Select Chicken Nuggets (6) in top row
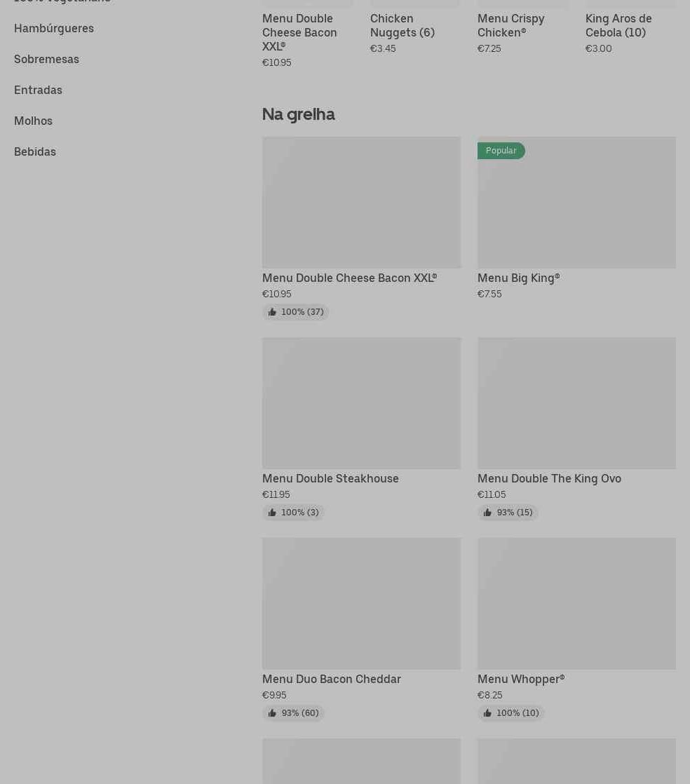This screenshot has width=690, height=784. click(402, 26)
